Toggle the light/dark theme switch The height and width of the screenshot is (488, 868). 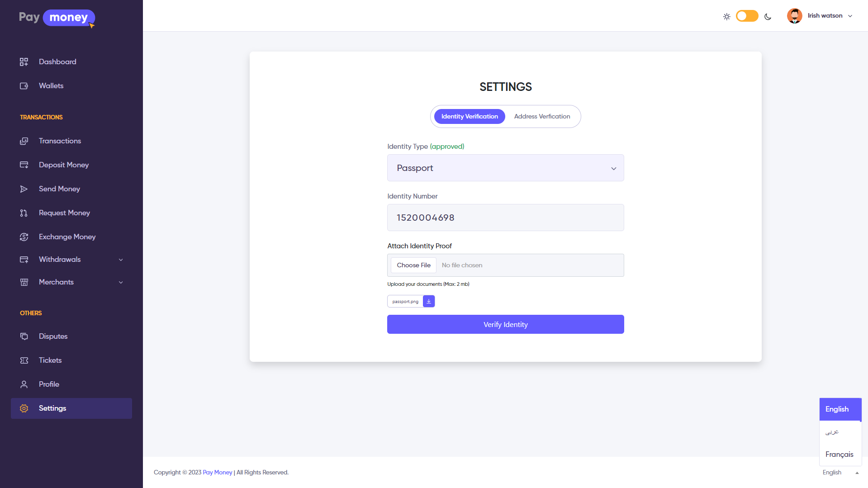pyautogui.click(x=747, y=16)
